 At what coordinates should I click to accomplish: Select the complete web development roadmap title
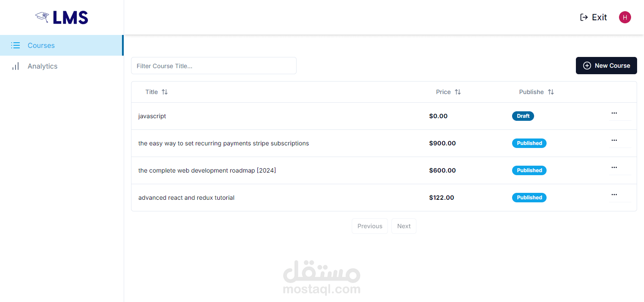(207, 170)
